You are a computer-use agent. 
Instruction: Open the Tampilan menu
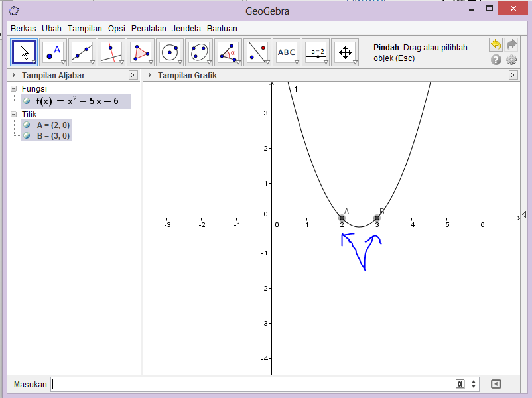(x=84, y=28)
